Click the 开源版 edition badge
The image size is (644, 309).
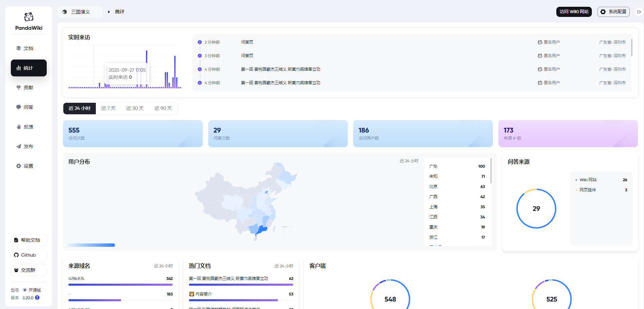(x=32, y=290)
